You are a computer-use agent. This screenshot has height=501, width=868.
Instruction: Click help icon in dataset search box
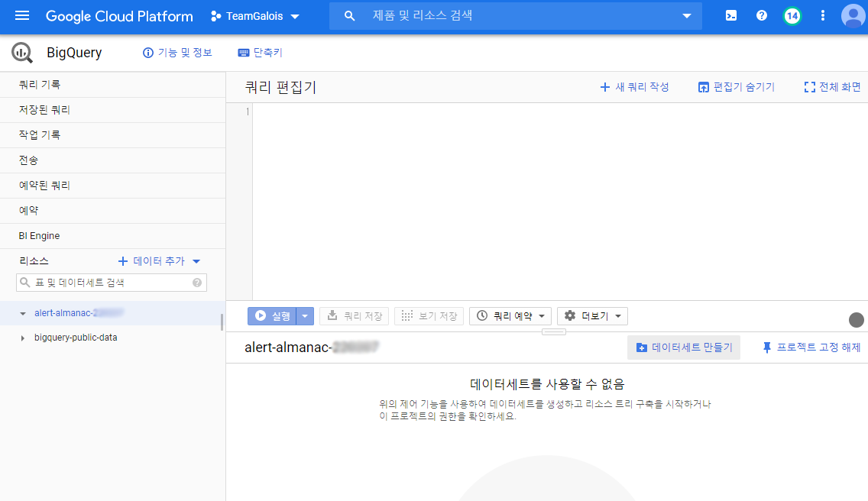pyautogui.click(x=197, y=283)
